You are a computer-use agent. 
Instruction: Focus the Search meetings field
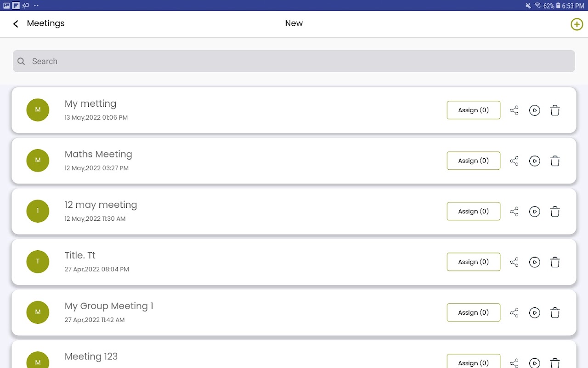click(294, 61)
